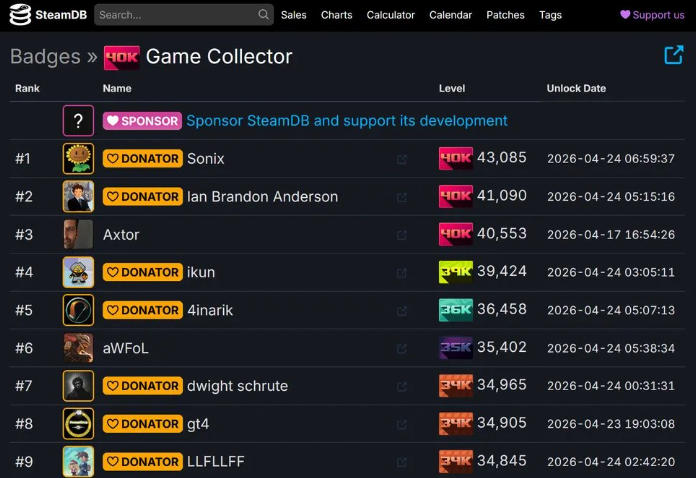696x478 pixels.
Task: Click the 40K badge icon next to 43,085
Action: click(455, 158)
